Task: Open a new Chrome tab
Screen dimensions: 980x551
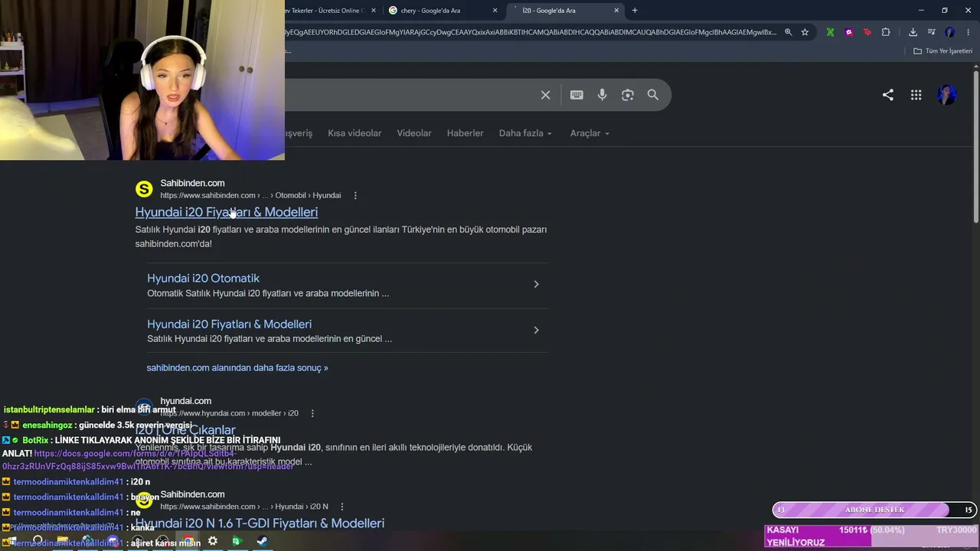Action: coord(635,11)
